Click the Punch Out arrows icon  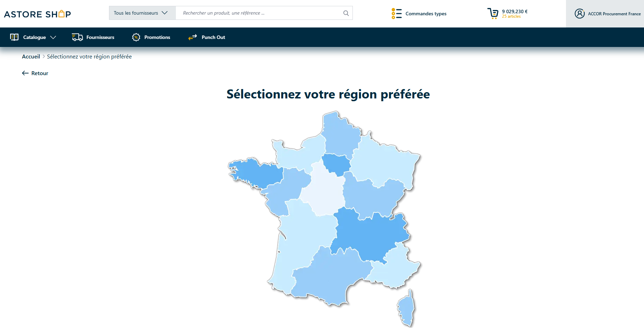click(x=193, y=37)
